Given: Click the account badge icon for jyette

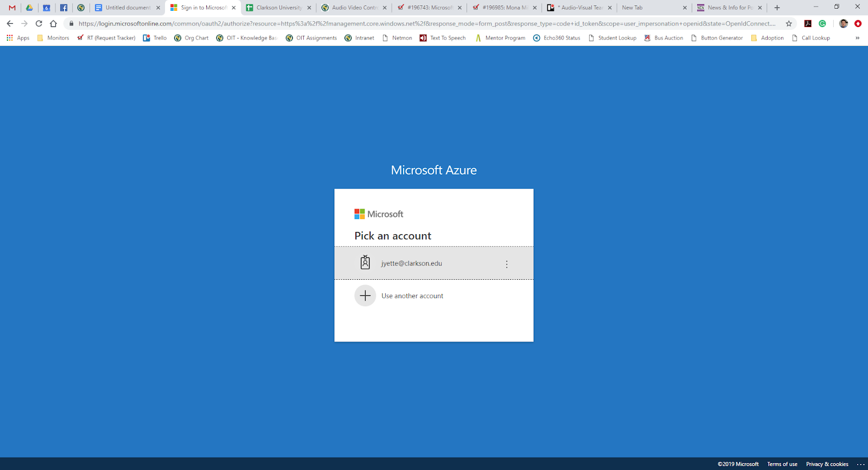Looking at the screenshot, I should pos(365,262).
